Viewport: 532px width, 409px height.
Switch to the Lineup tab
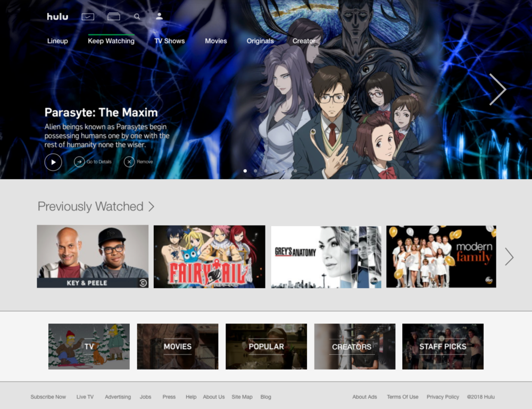(57, 41)
